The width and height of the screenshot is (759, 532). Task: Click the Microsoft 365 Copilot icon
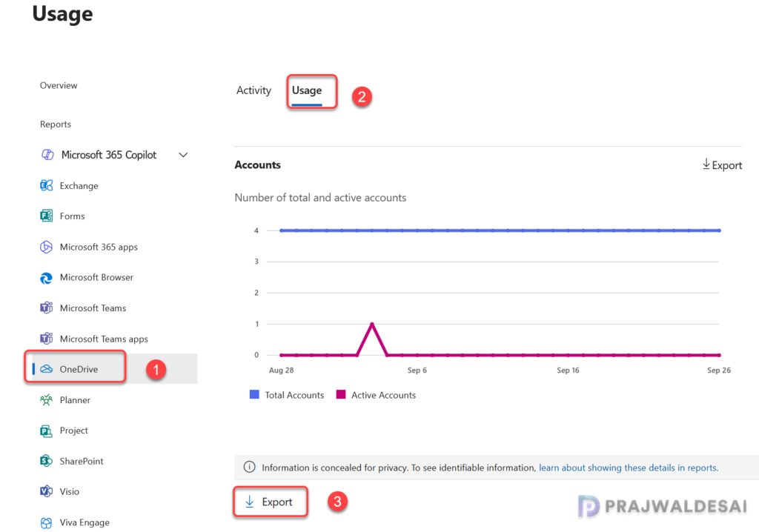pyautogui.click(x=47, y=155)
